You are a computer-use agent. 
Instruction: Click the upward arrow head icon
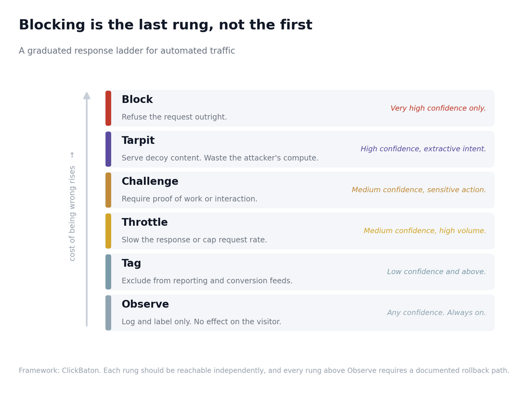[x=87, y=96]
